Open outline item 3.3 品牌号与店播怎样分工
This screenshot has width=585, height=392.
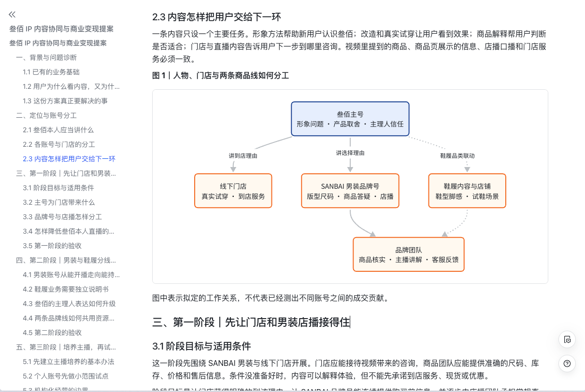62,217
